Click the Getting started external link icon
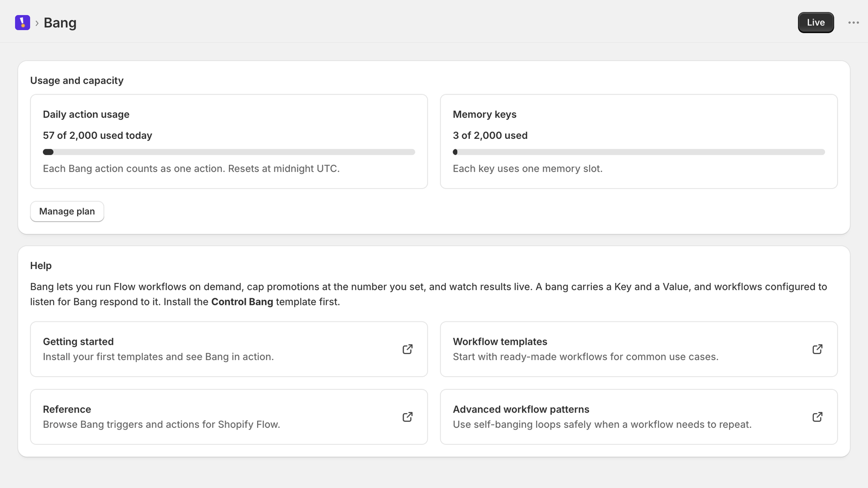Image resolution: width=868 pixels, height=488 pixels. (x=407, y=349)
